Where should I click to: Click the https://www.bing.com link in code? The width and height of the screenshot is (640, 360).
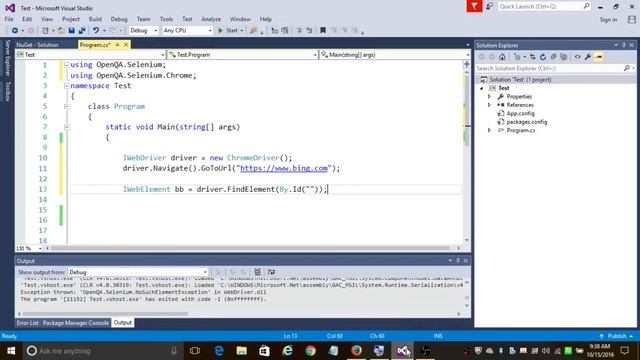pyautogui.click(x=284, y=168)
